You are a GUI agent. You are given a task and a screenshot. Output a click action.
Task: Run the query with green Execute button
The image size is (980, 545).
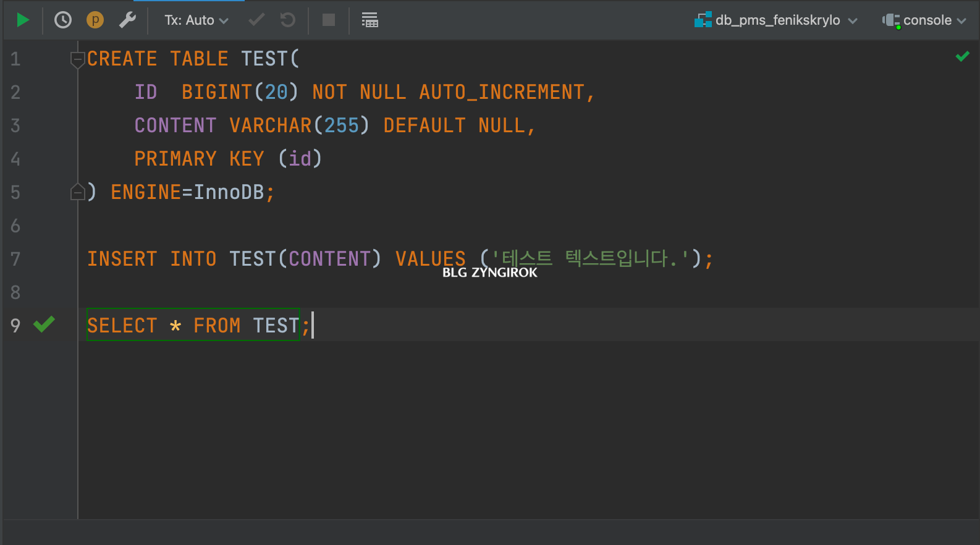coord(23,20)
